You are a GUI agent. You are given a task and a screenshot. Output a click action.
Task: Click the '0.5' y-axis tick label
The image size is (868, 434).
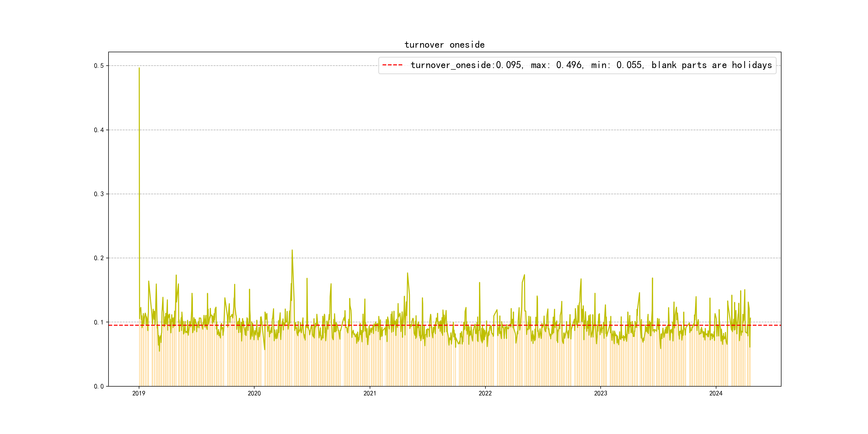(99, 66)
